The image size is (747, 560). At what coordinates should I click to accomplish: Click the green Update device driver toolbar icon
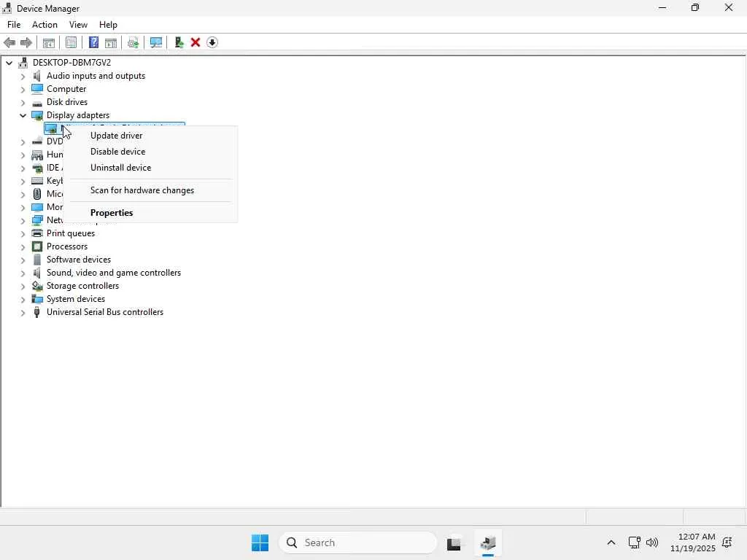click(179, 43)
